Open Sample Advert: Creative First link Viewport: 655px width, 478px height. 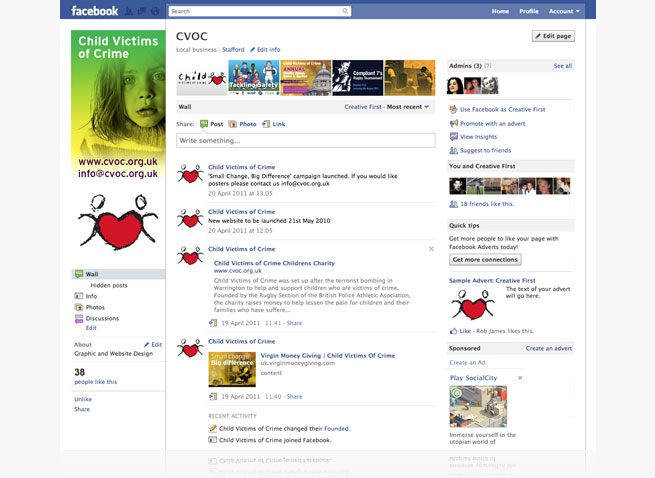(492, 280)
